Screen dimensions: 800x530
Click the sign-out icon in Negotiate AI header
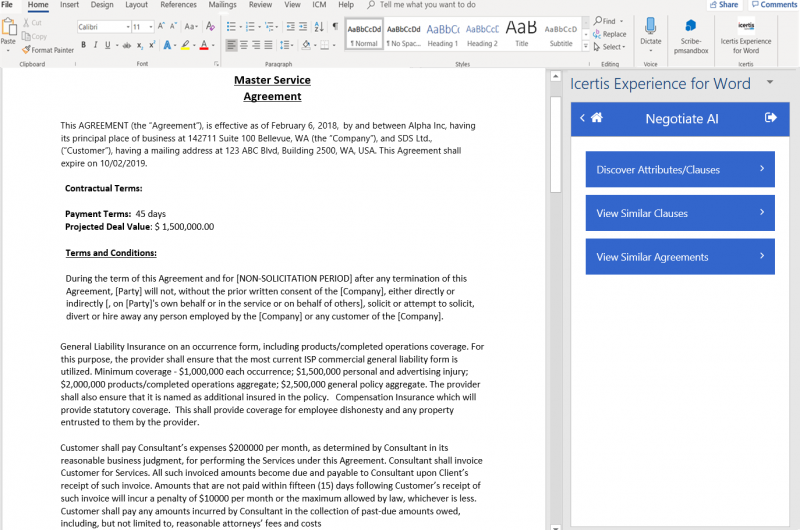coord(770,118)
